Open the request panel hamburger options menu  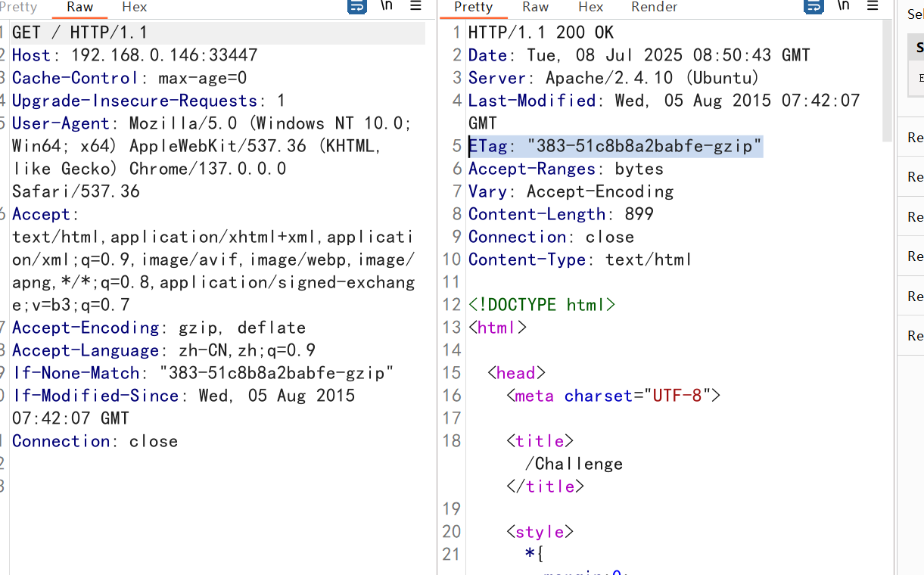point(415,6)
